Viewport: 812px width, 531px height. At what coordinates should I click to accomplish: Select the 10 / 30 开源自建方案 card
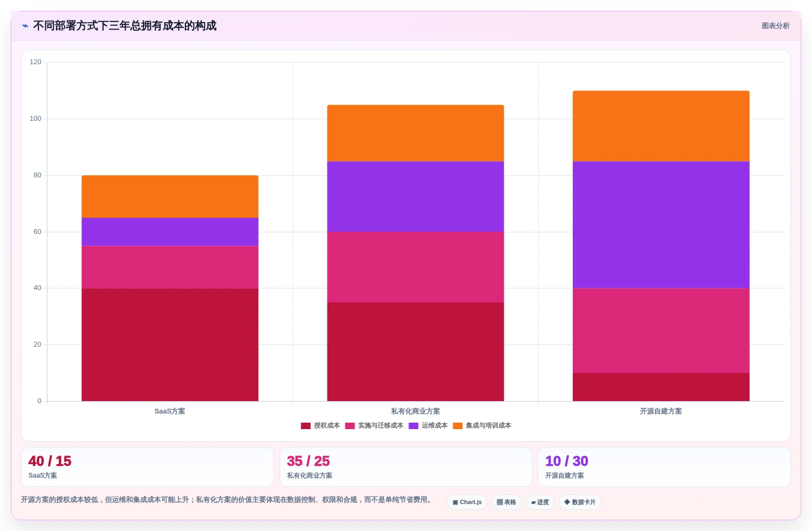pyautogui.click(x=664, y=467)
